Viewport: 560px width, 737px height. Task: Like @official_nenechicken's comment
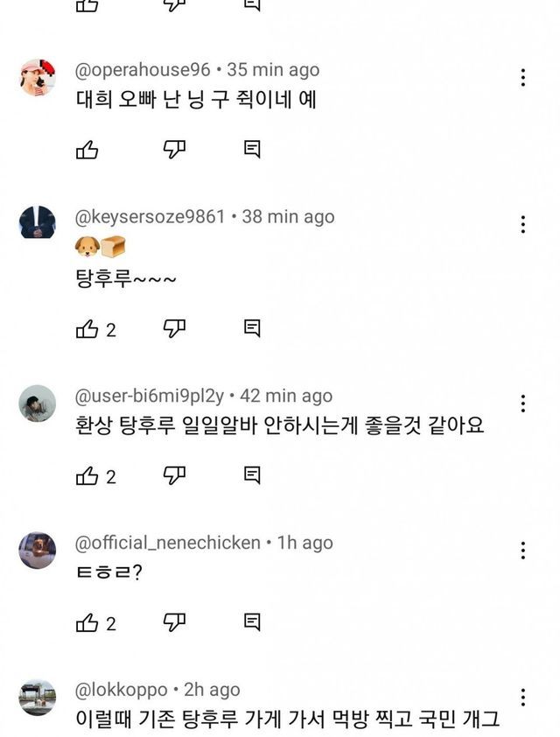(87, 623)
